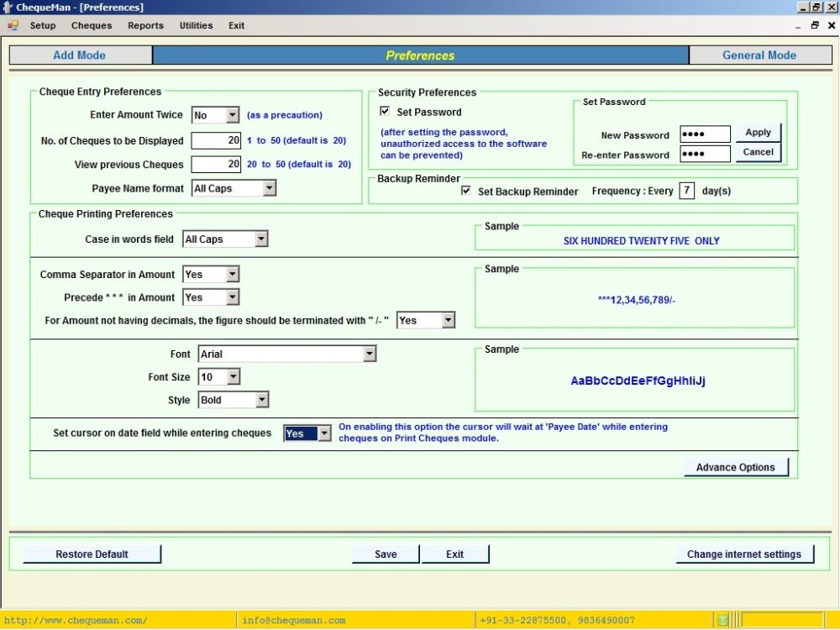840x630 pixels.
Task: Open the Reports menu
Action: click(145, 25)
